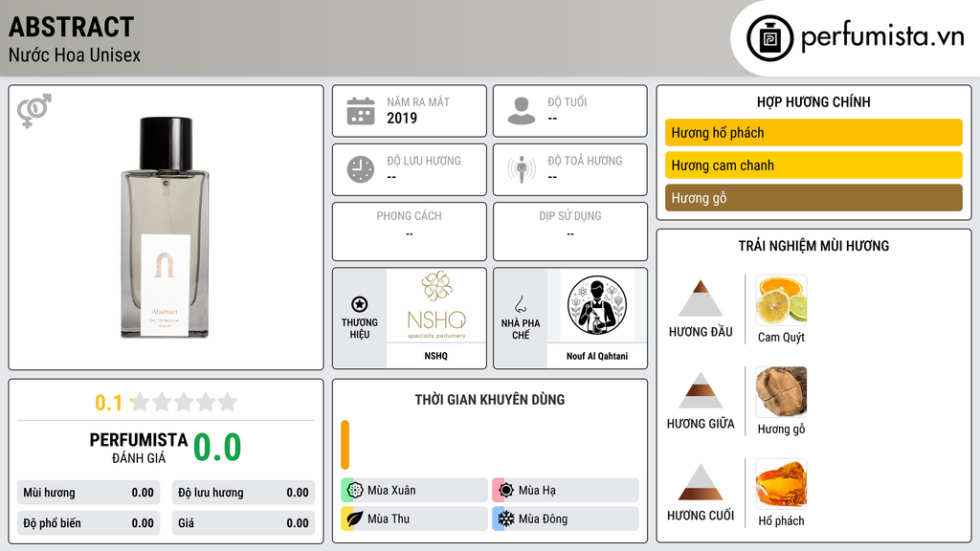Image resolution: width=980 pixels, height=551 pixels.
Task: Select the Mùa Xuân season label
Action: pos(391,491)
